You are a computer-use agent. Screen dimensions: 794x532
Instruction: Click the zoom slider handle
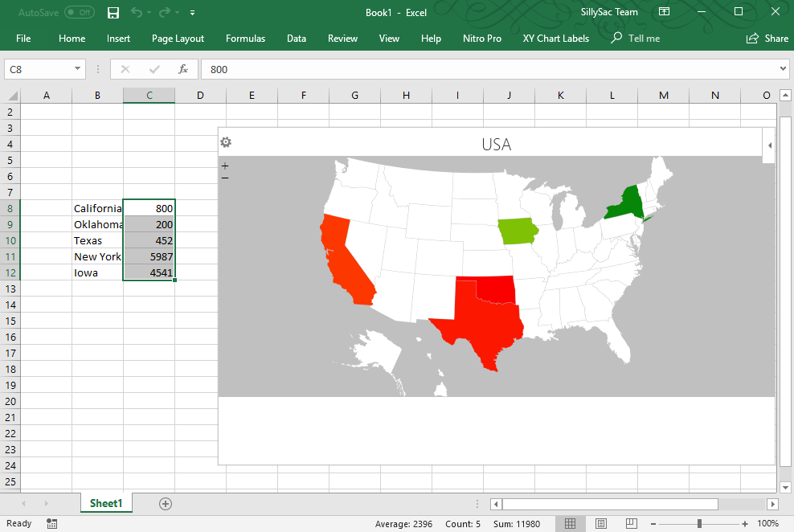(699, 523)
